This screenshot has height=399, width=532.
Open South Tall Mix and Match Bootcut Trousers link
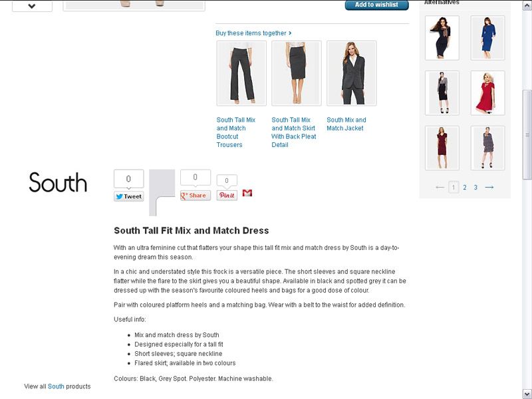(236, 132)
